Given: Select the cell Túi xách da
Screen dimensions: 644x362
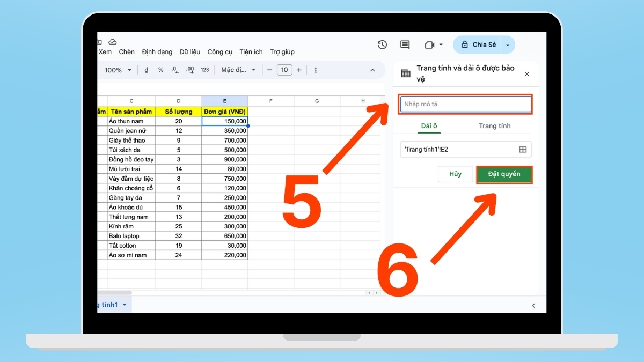Looking at the screenshot, I should [x=131, y=150].
